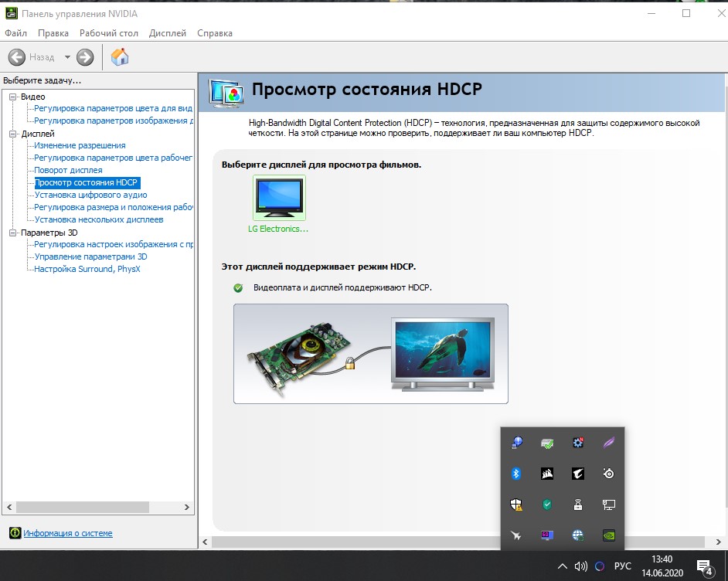Viewport: 728px width, 581px height.
Task: Open the Corsair iCUE tray icon
Action: tap(547, 474)
